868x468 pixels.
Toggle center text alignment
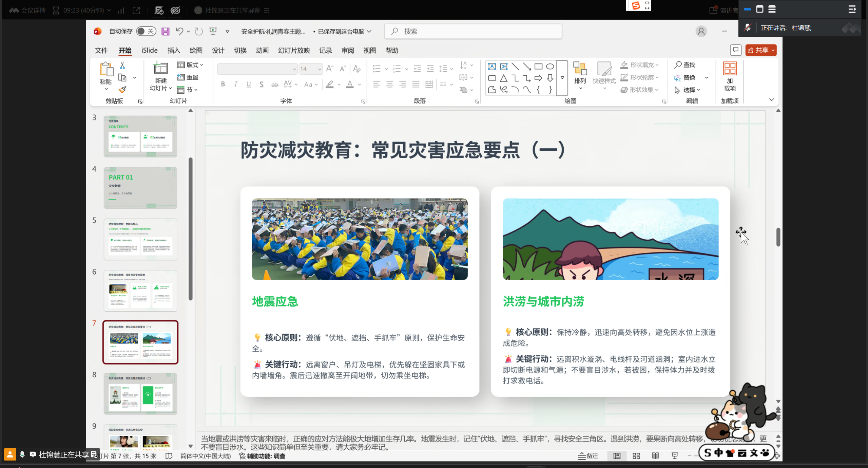(390, 84)
